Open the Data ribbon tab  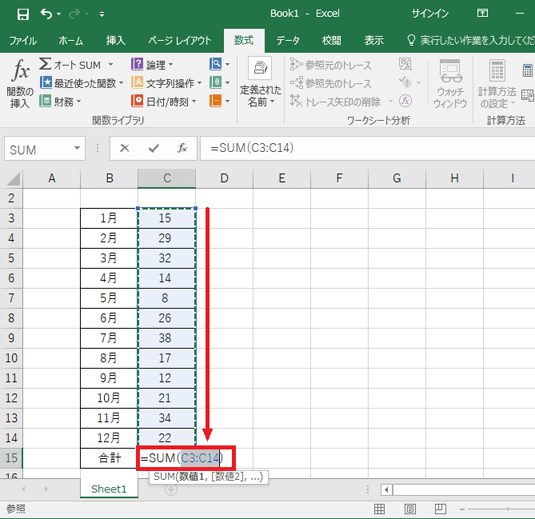(288, 41)
